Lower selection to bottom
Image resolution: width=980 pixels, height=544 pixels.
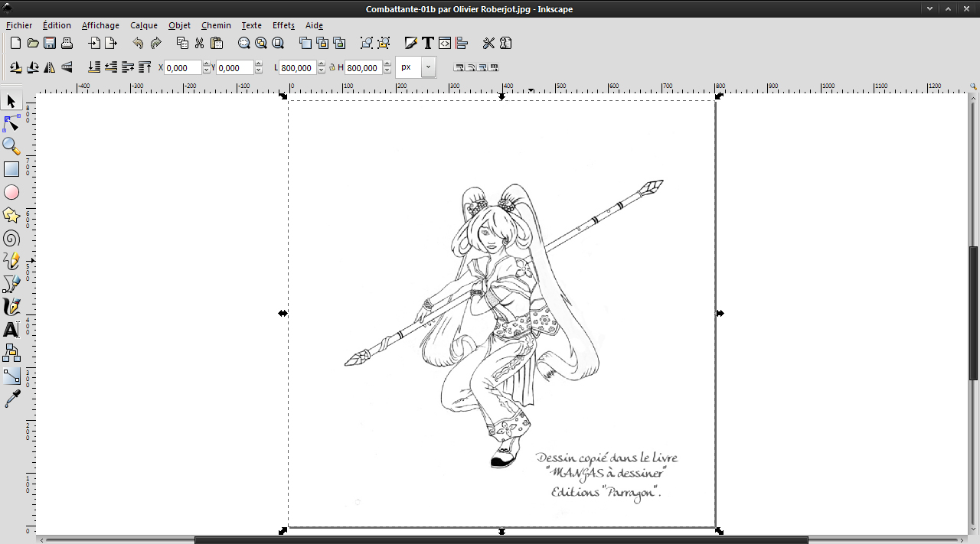click(x=94, y=67)
